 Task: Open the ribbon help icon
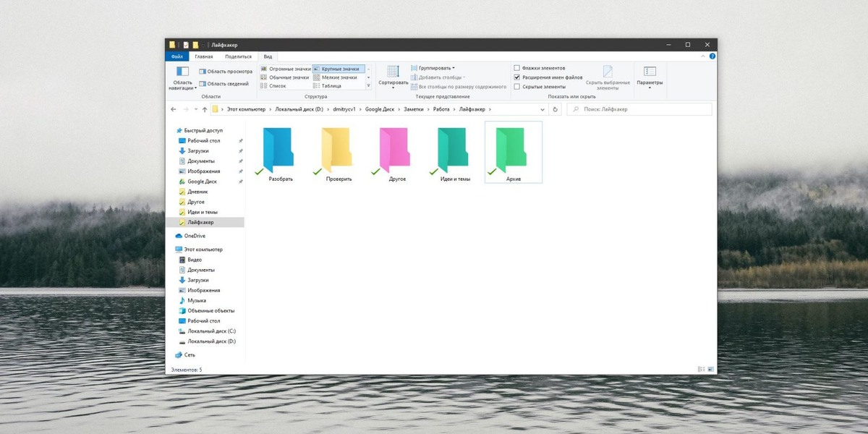pos(712,56)
